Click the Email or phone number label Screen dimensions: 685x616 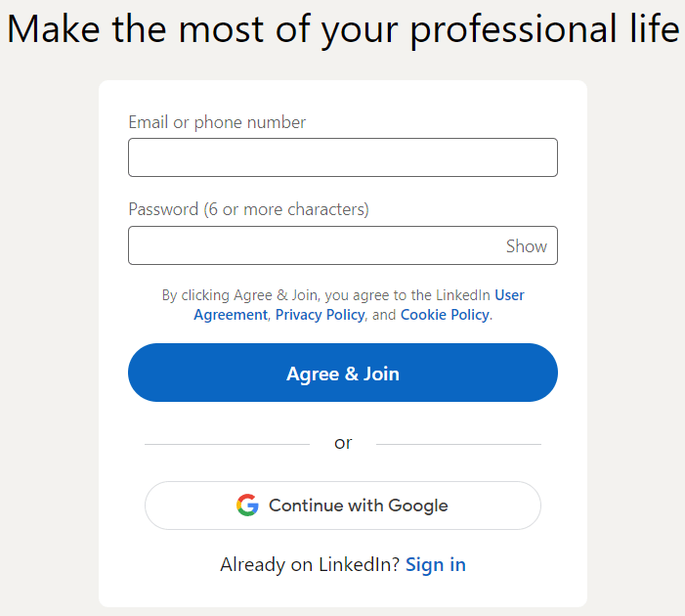(217, 122)
